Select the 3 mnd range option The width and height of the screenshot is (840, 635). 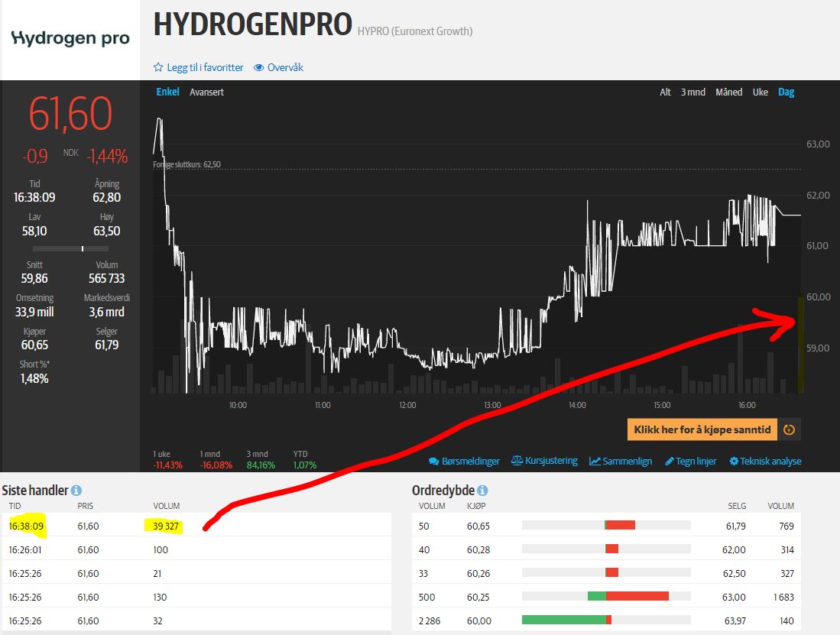point(693,92)
